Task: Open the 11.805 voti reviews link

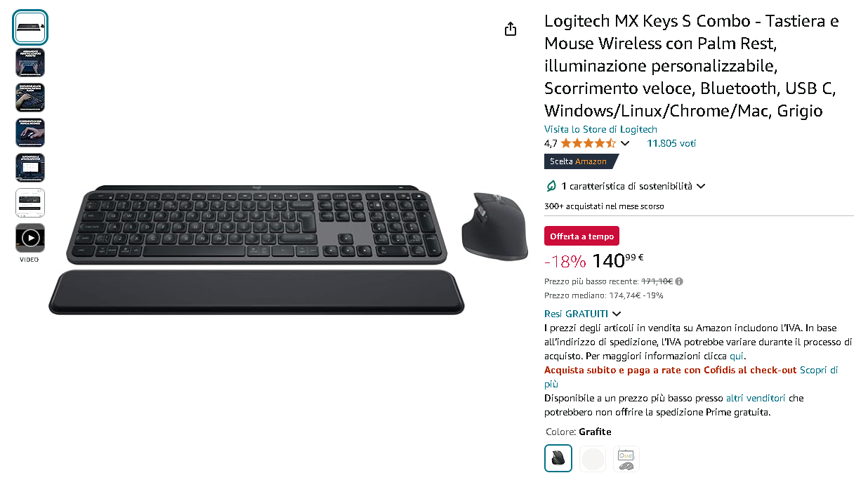Action: 671,143
